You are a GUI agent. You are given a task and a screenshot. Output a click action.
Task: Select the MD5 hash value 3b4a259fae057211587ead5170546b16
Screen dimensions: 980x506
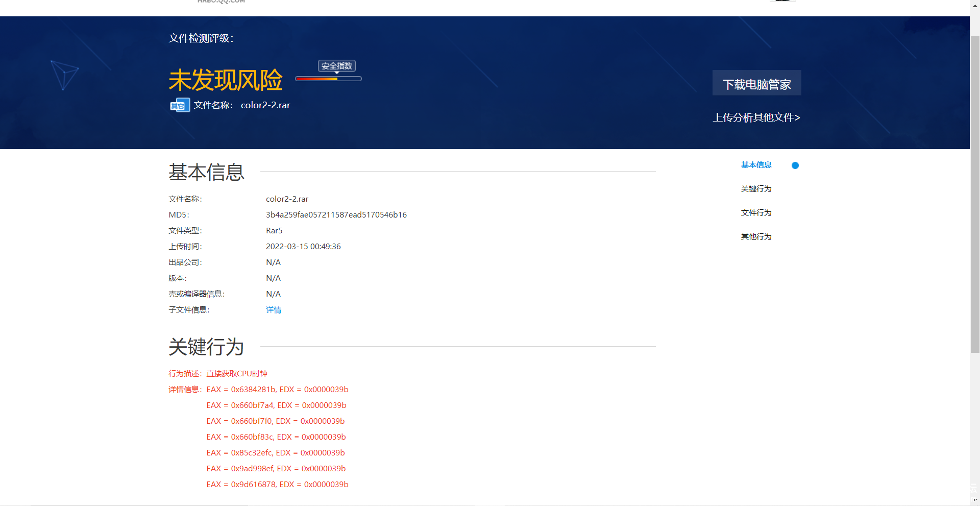coord(336,215)
